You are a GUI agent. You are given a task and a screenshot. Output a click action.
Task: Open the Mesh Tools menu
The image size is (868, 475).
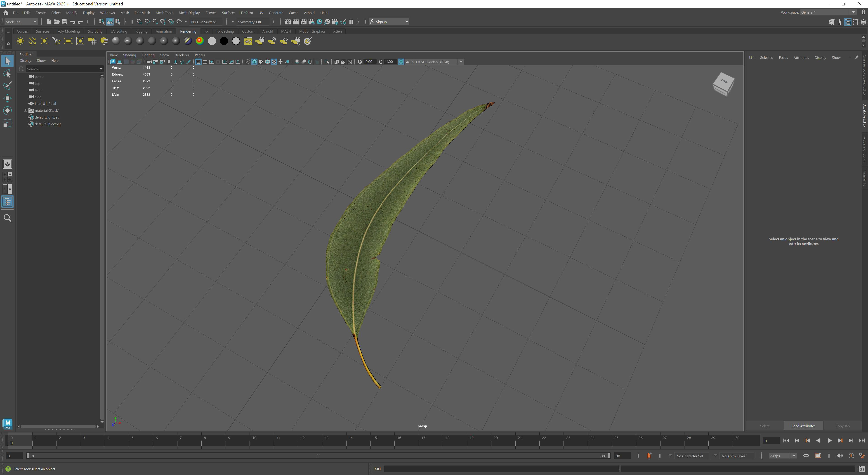pos(164,13)
